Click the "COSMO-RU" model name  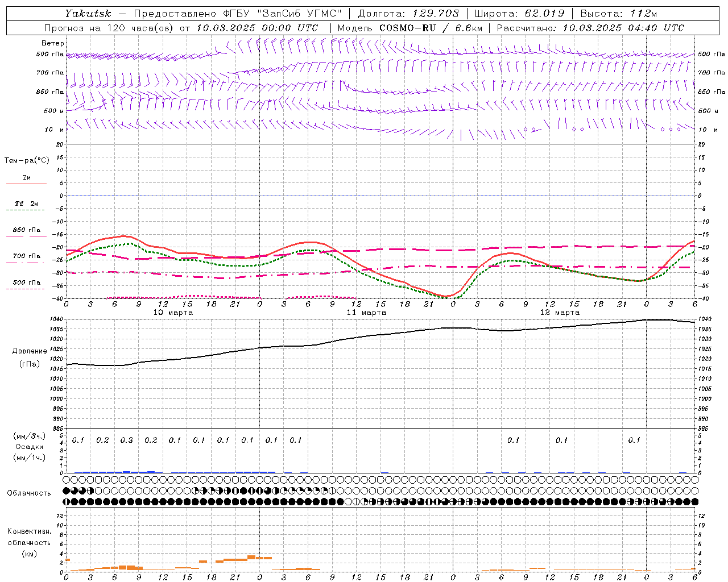coord(407,28)
